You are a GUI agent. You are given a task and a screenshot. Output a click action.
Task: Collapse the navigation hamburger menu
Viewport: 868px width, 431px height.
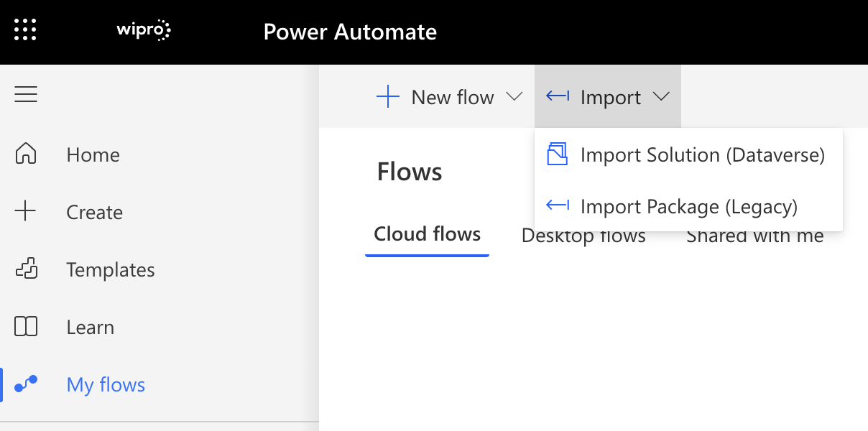tap(26, 94)
